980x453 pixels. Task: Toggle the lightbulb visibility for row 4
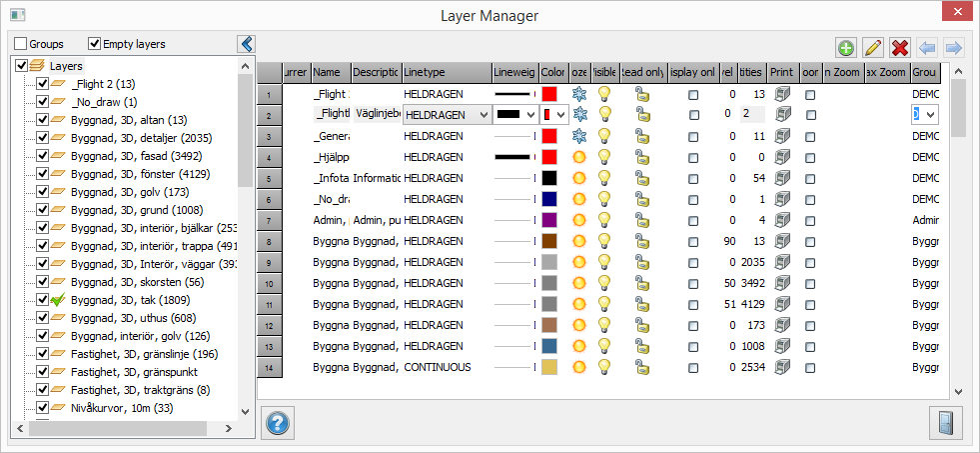tap(604, 157)
